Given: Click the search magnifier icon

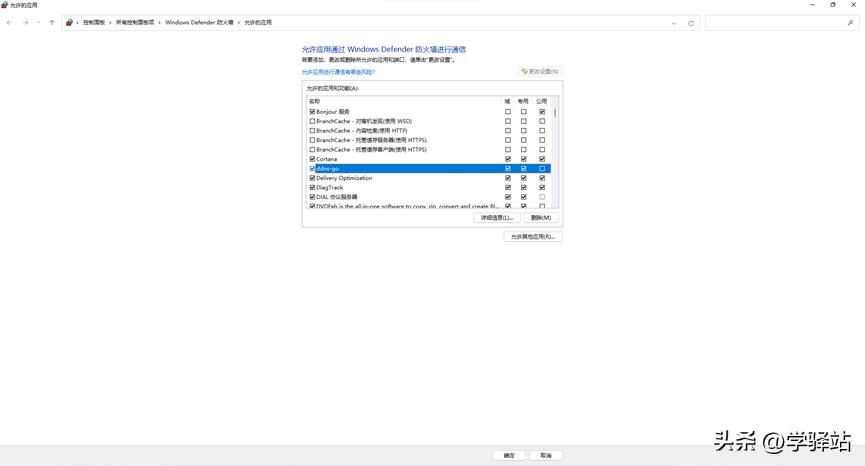Looking at the screenshot, I should tap(850, 23).
